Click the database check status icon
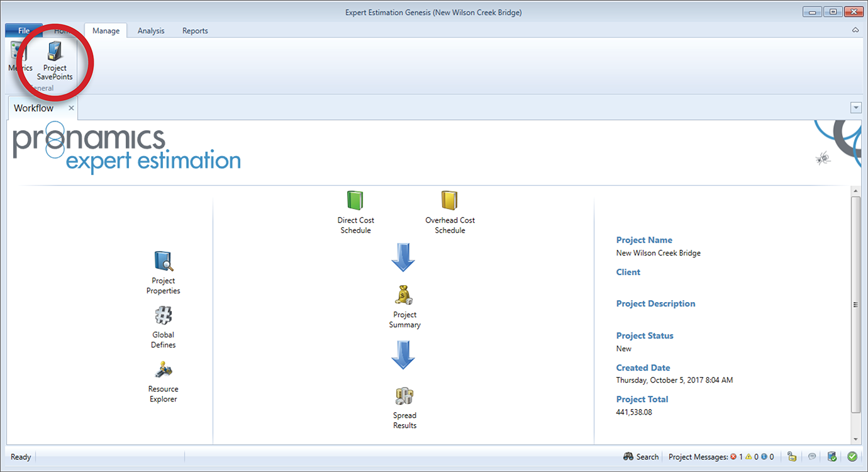 tap(832, 457)
